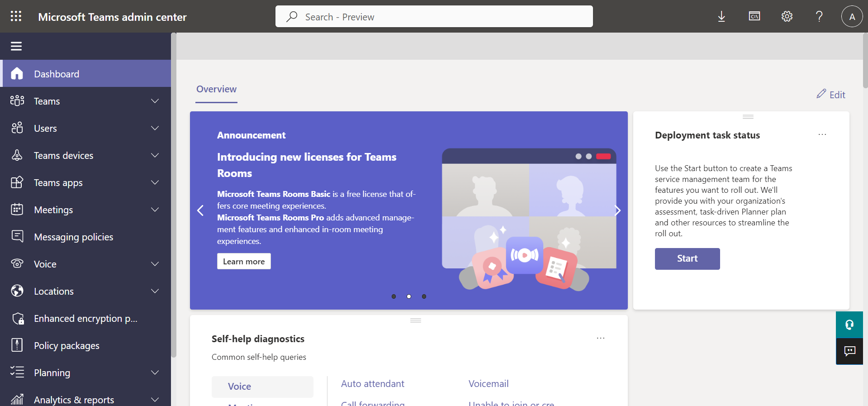Select the second carousel dot
Image resolution: width=868 pixels, height=406 pixels.
point(409,296)
